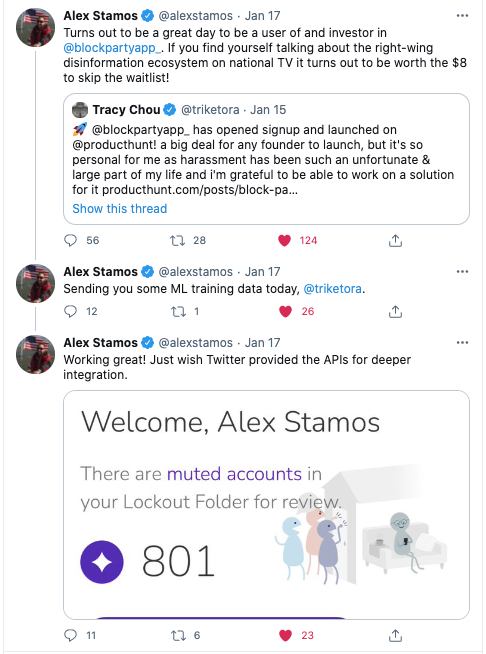This screenshot has width=486, height=654.
Task: Share the first tweet about blockpartyapp
Action: pyautogui.click(x=395, y=240)
